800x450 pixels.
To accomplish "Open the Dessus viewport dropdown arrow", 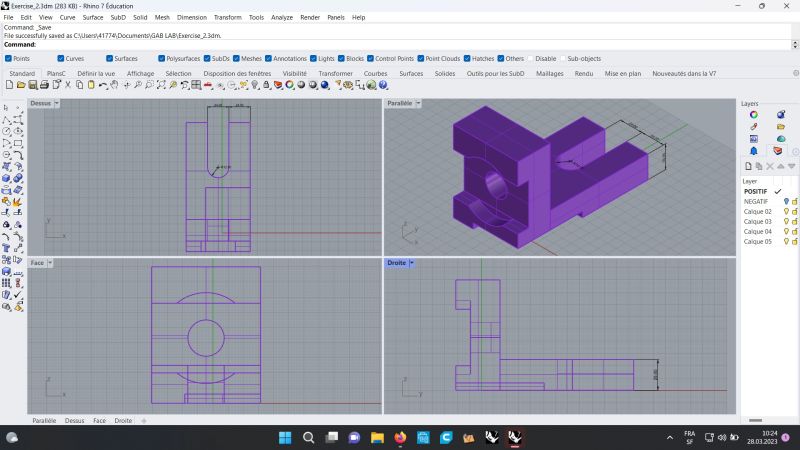I will pyautogui.click(x=56, y=103).
